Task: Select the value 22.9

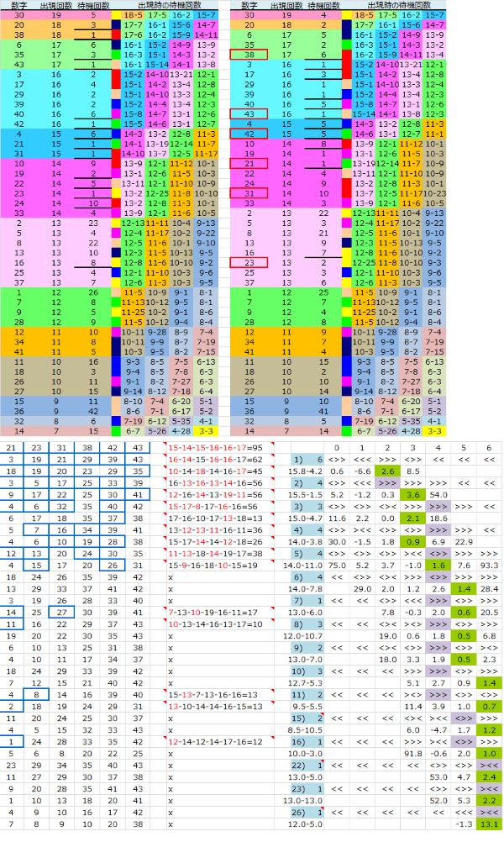Action: coord(464,542)
